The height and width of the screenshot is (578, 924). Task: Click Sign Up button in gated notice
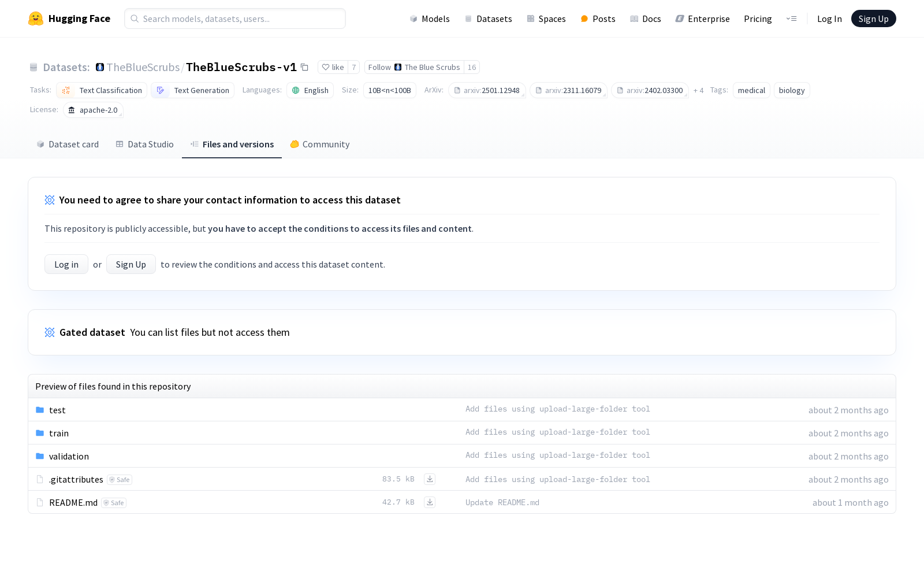click(x=131, y=264)
